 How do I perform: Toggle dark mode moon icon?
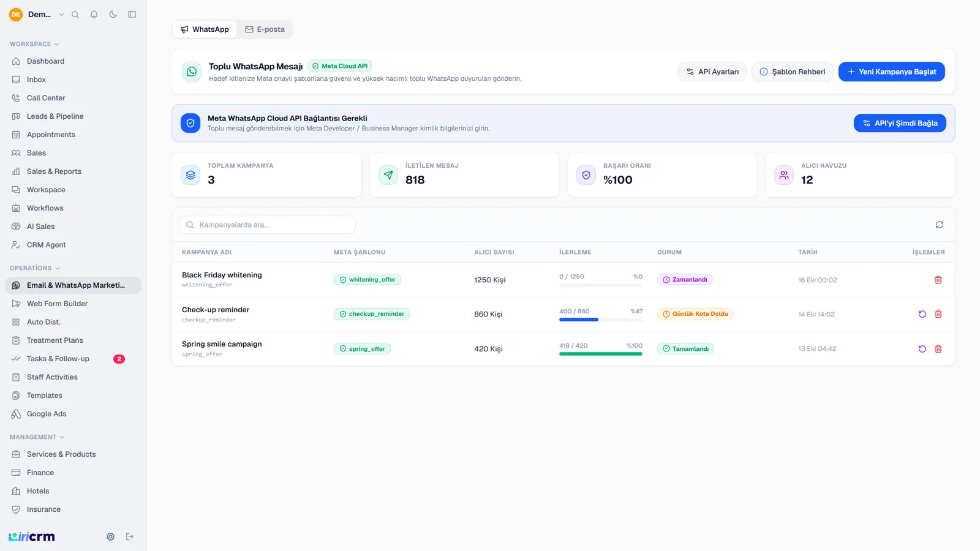point(113,15)
